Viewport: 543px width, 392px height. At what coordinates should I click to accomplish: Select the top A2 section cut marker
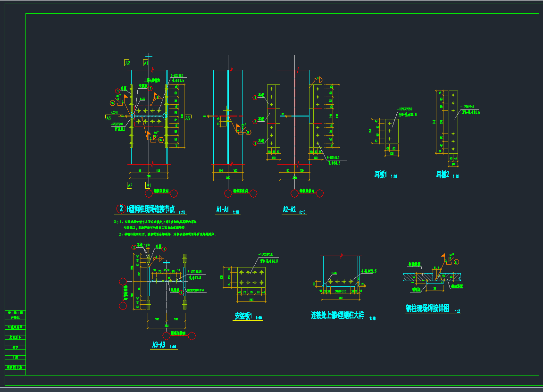[x=127, y=63]
